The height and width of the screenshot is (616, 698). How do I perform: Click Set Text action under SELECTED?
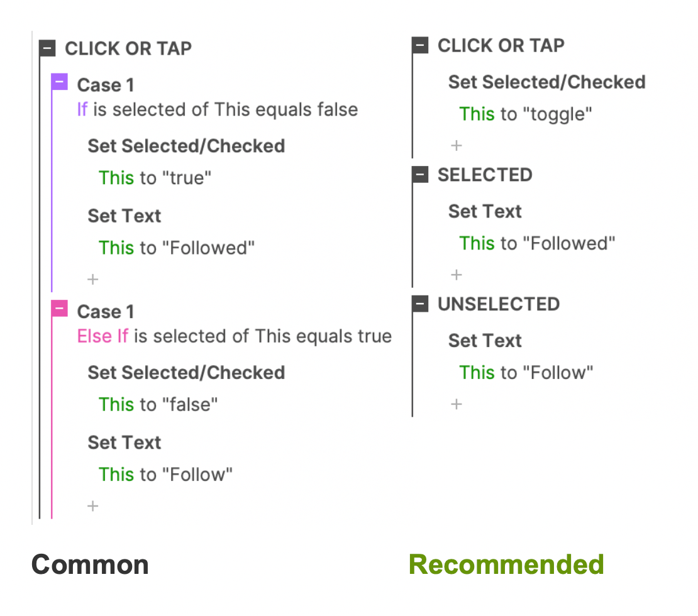(485, 211)
